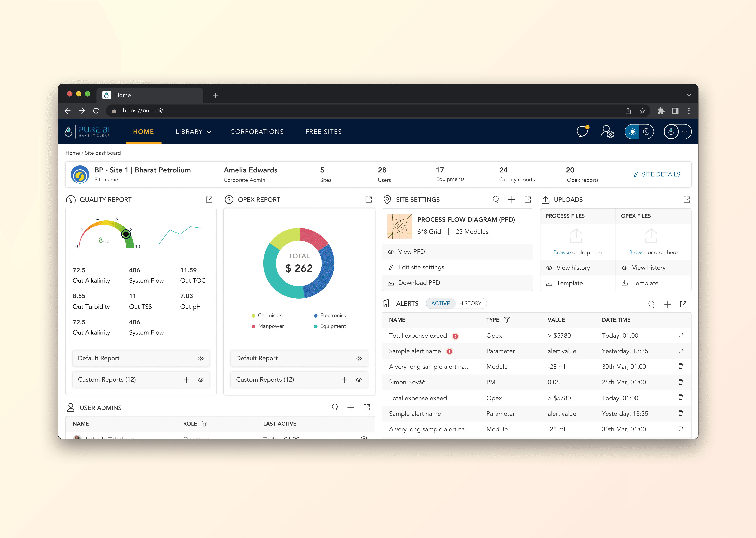Add a new user admin
This screenshot has height=538, width=756.
(x=351, y=407)
